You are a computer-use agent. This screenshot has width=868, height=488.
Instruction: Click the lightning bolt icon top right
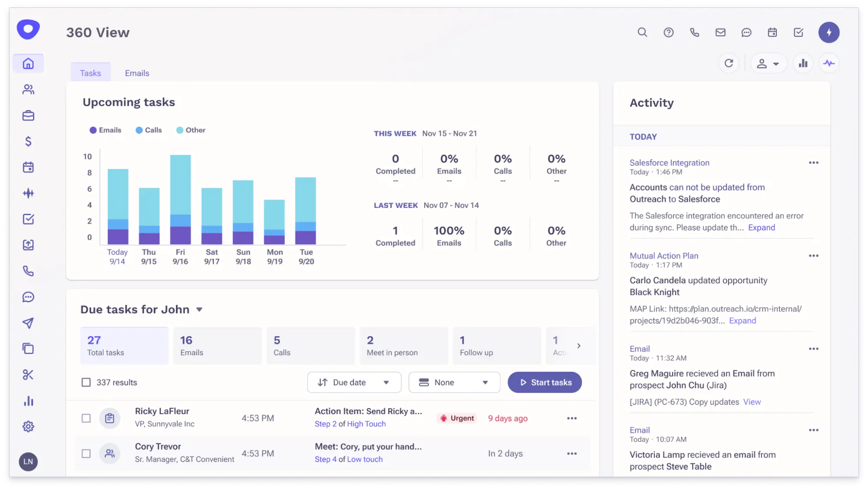pyautogui.click(x=829, y=32)
